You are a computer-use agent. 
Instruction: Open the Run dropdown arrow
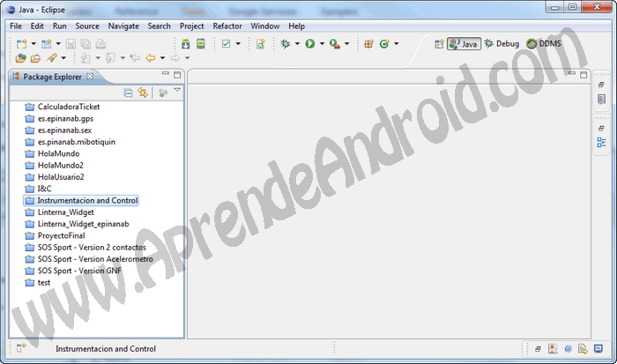pyautogui.click(x=322, y=44)
